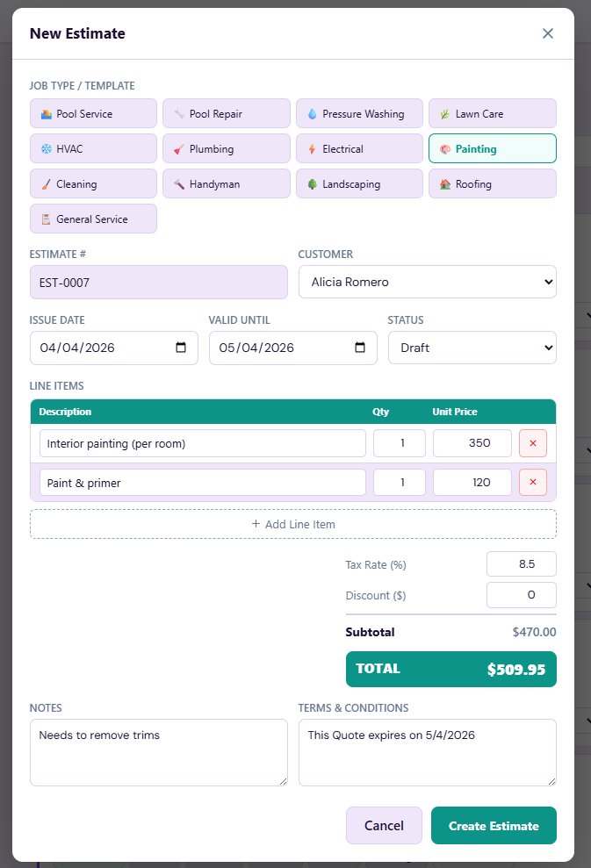591x868 pixels.
Task: Select the Landscaping tree icon
Action: (314, 183)
